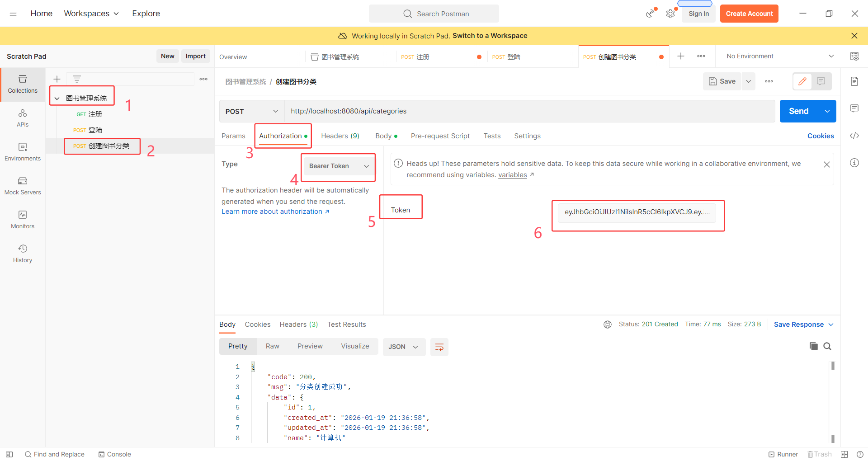Open the request info icon

[854, 163]
